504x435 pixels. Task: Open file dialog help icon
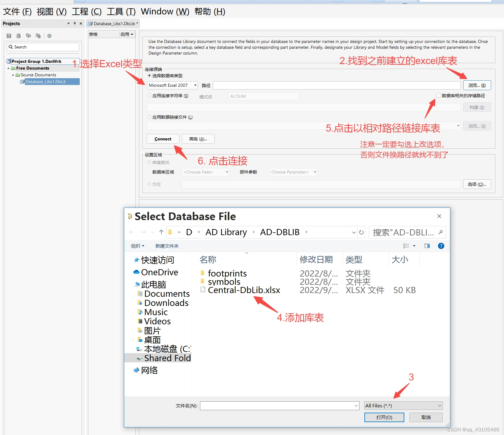click(441, 246)
